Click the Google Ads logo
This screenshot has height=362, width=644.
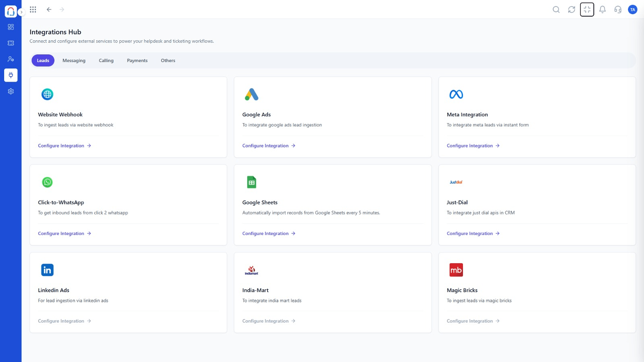point(252,95)
